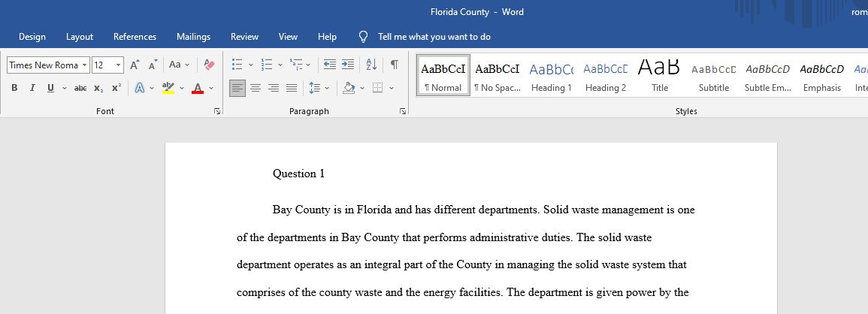Apply the Heading 2 style
Screen dimensions: 868x314
pos(606,75)
